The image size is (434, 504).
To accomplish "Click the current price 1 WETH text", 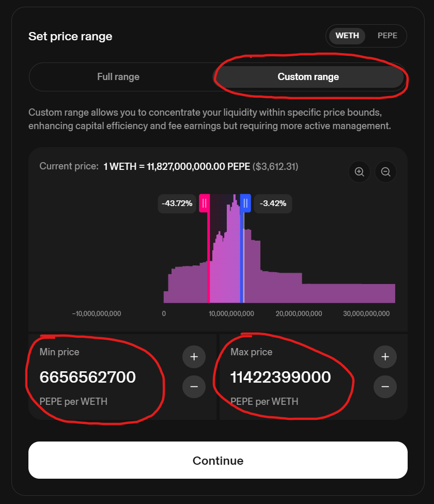I will click(177, 167).
